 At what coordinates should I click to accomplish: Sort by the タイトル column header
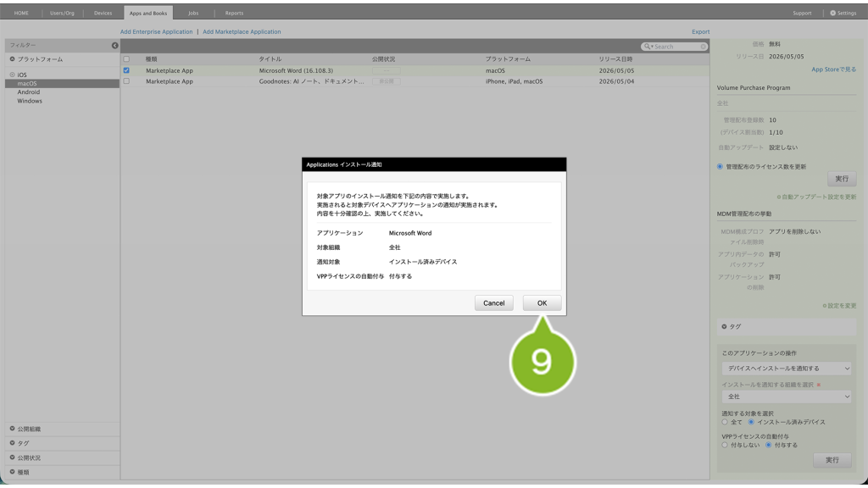pos(270,59)
